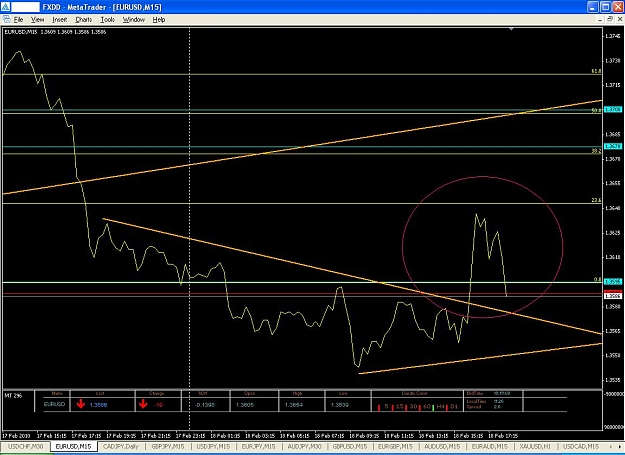
Task: Switch to the USDCHF,M30 chart tab
Action: click(x=26, y=446)
